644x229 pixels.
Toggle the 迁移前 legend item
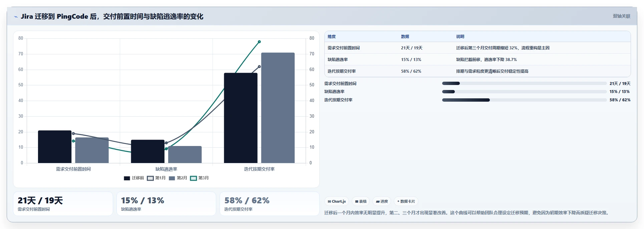click(134, 178)
